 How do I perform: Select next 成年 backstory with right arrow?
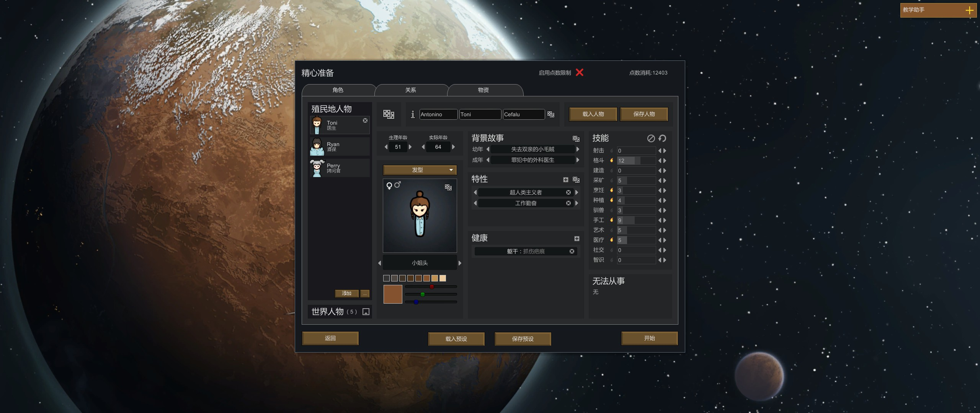578,160
